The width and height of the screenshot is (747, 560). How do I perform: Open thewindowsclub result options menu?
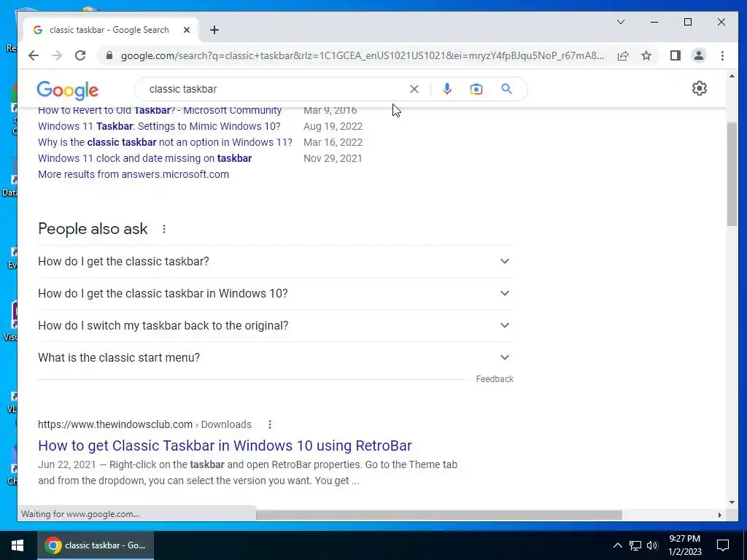pyautogui.click(x=270, y=424)
